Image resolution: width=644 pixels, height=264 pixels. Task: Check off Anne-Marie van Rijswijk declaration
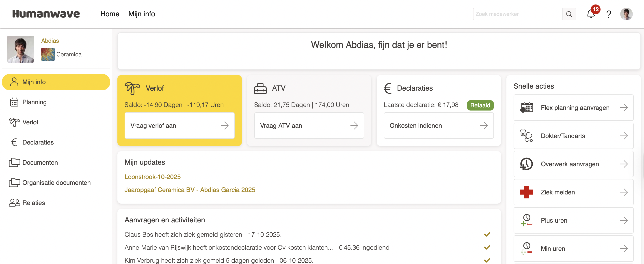(487, 247)
